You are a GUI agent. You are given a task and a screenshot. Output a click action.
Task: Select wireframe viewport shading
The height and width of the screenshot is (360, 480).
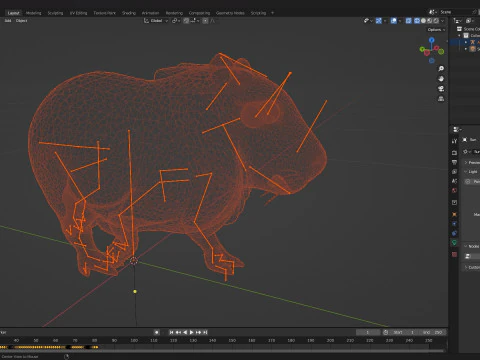coord(417,21)
